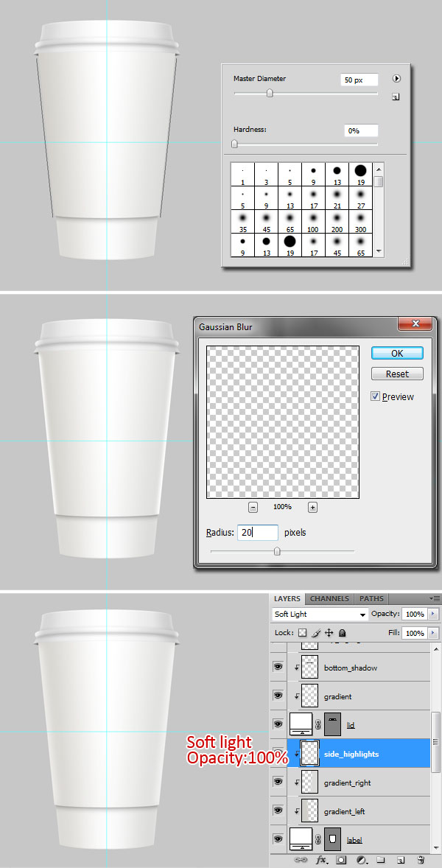Open the Soft Light blend mode dropdown
Image resolution: width=442 pixels, height=868 pixels.
(x=320, y=614)
